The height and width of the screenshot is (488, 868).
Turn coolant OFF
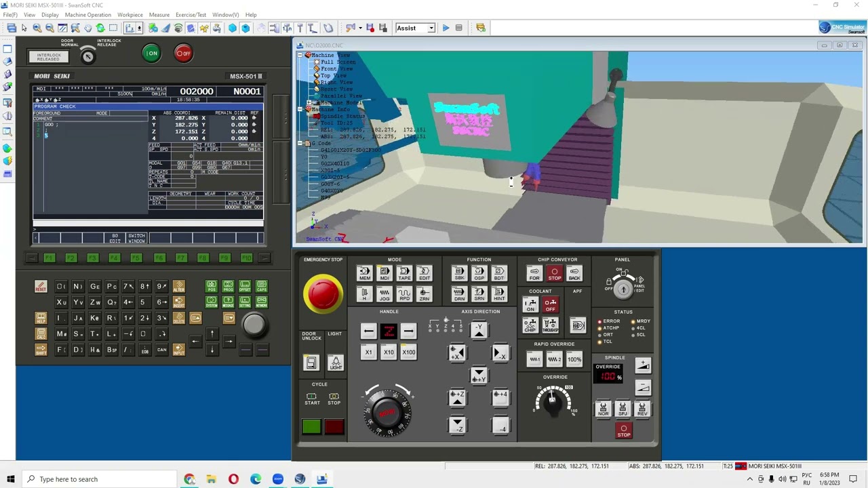(550, 306)
